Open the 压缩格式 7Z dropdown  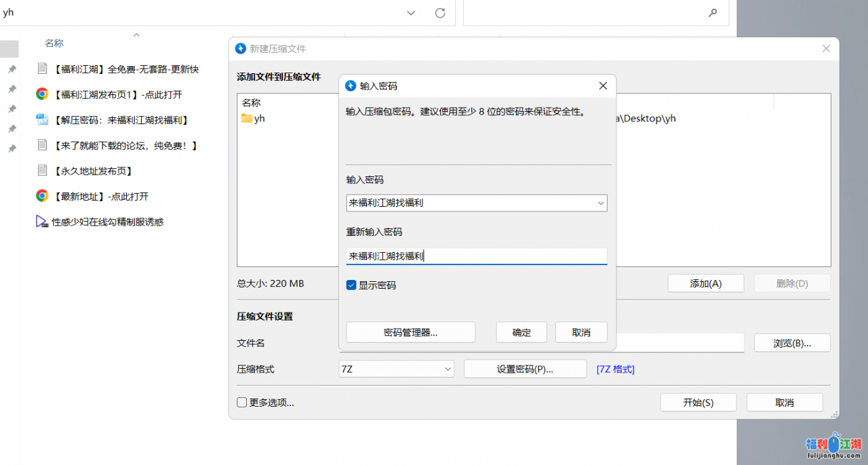448,369
